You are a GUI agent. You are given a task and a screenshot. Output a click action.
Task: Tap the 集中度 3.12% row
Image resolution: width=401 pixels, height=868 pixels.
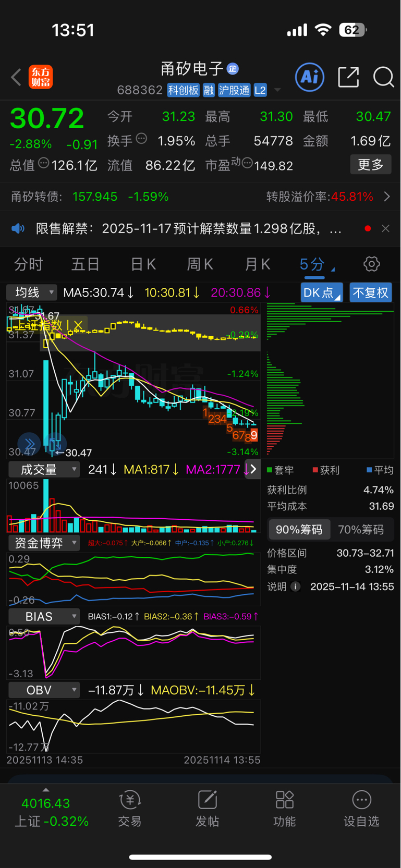[x=331, y=569]
